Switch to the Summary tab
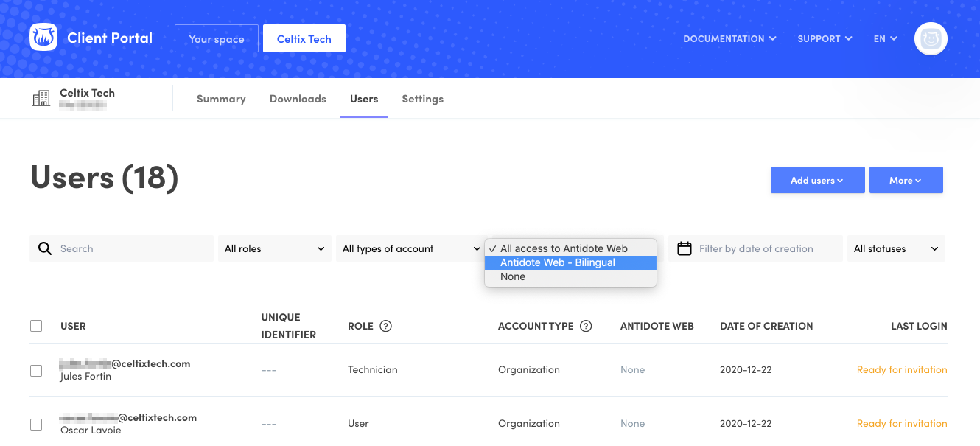Image resolution: width=980 pixels, height=446 pixels. pos(221,99)
